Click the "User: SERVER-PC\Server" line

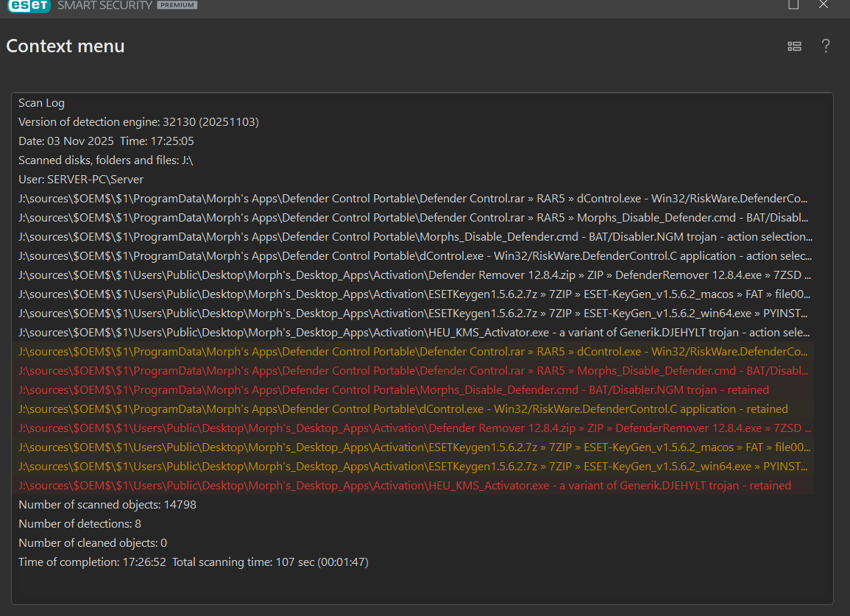tap(81, 180)
